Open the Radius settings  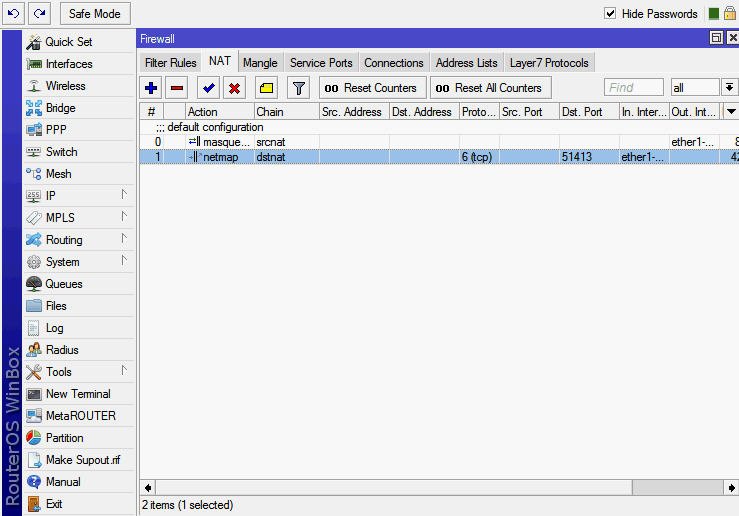(x=79, y=350)
